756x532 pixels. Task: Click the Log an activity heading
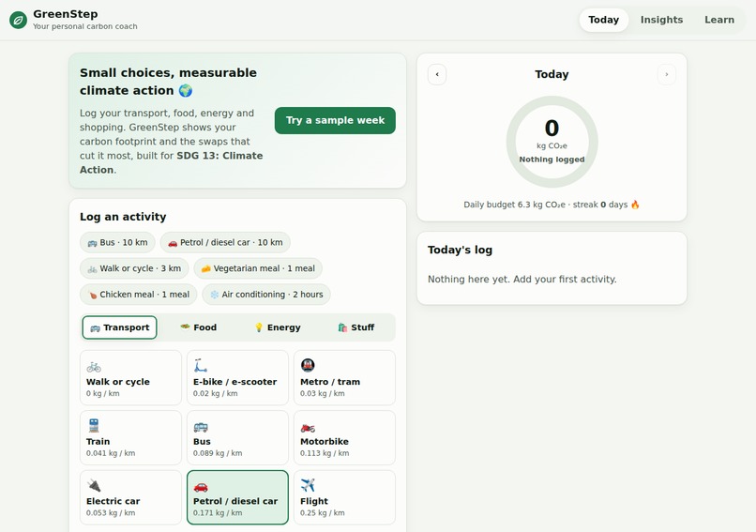[x=123, y=217]
